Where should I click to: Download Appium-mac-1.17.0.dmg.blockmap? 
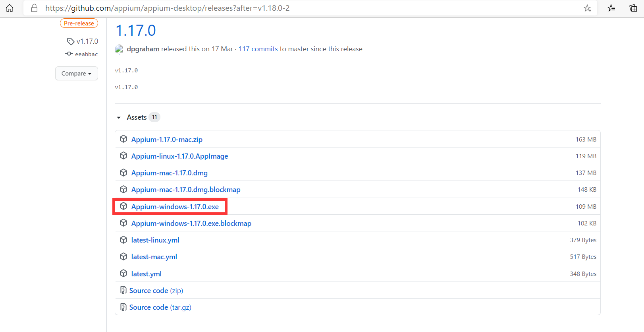pos(186,190)
